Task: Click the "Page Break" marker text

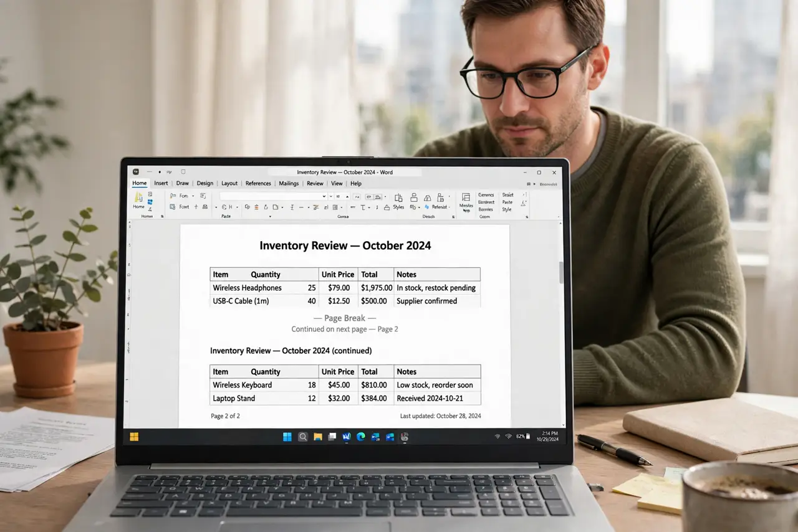Action: (345, 318)
